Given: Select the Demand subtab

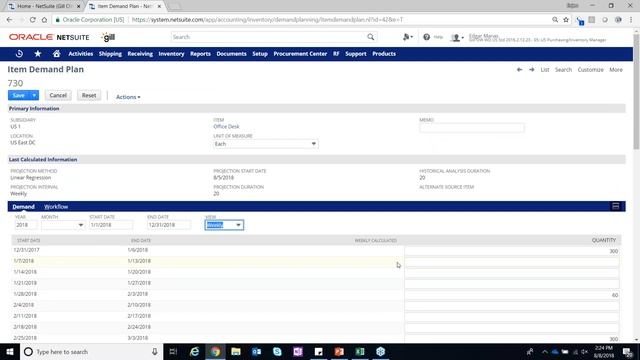Looking at the screenshot, I should click(23, 207).
